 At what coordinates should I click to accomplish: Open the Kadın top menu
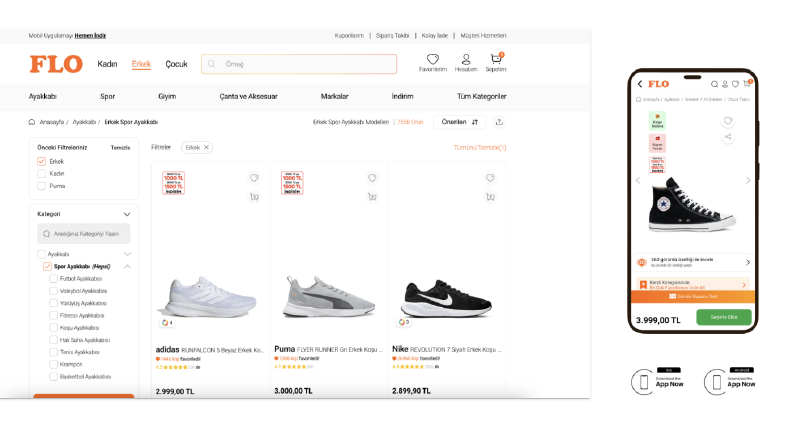[x=107, y=64]
